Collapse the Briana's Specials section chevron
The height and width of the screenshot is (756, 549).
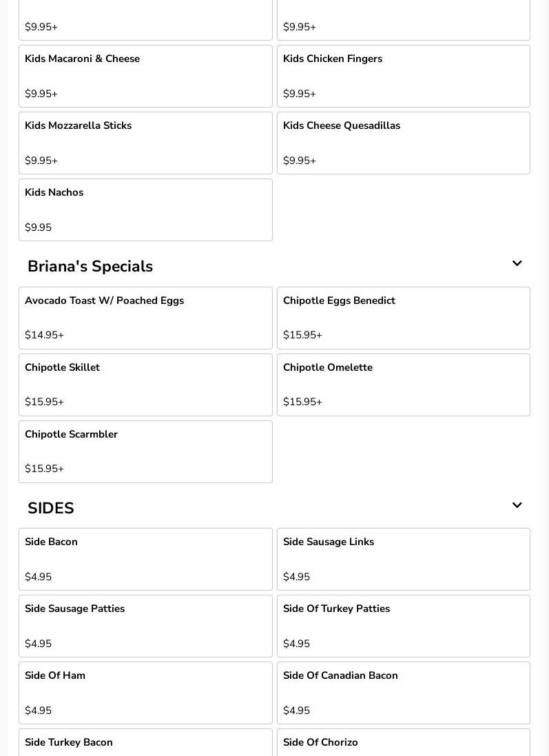click(x=517, y=264)
